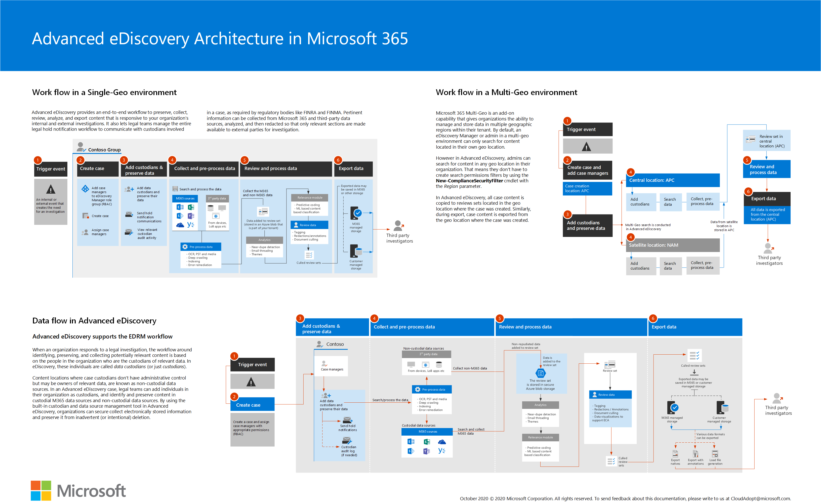Click the Data flow M365 managed storage icon
Image resolution: width=821 pixels, height=504 pixels.
673,407
